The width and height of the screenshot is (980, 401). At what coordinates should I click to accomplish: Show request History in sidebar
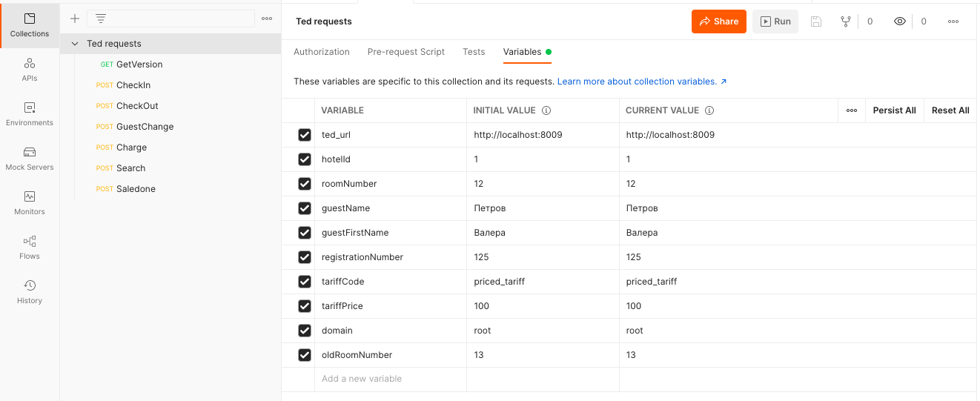click(30, 292)
